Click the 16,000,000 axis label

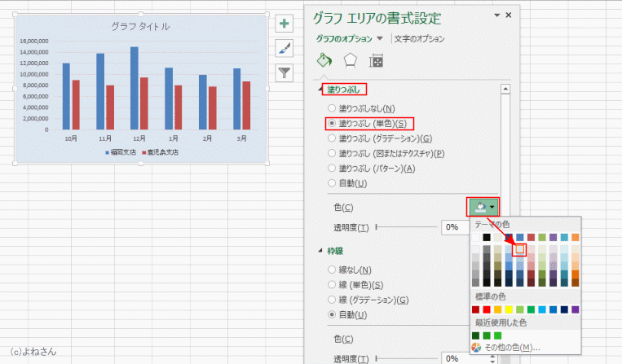34,41
